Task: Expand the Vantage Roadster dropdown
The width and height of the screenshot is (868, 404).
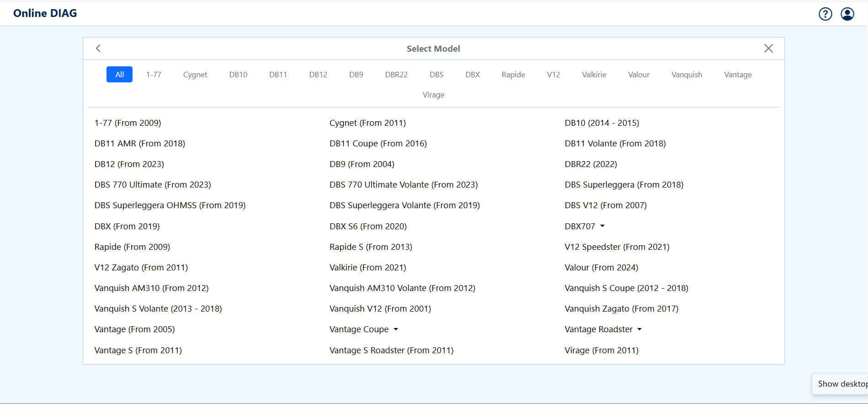Action: click(603, 329)
